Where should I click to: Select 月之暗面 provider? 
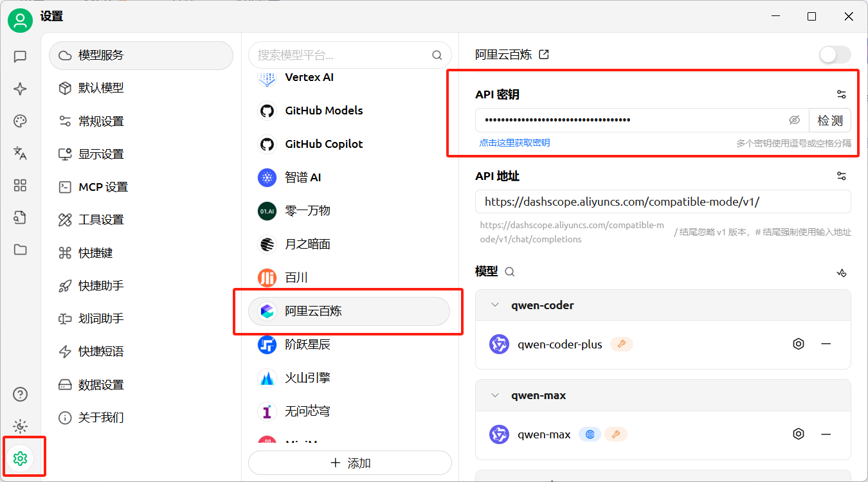coord(349,244)
